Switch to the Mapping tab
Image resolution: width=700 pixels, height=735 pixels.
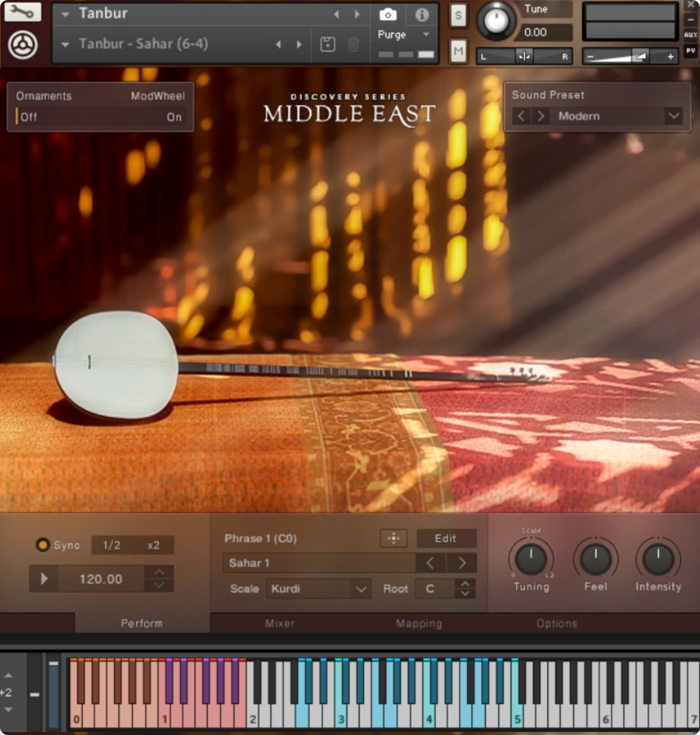click(419, 623)
